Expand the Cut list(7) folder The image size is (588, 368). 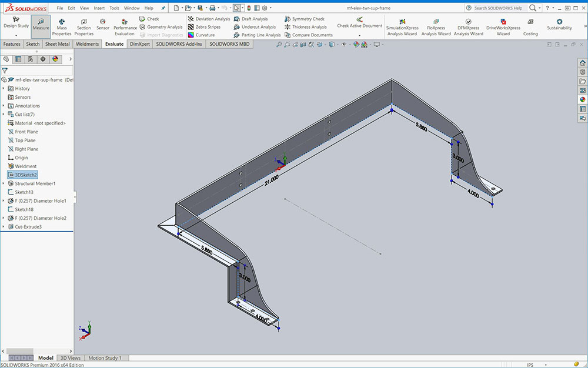pos(4,115)
